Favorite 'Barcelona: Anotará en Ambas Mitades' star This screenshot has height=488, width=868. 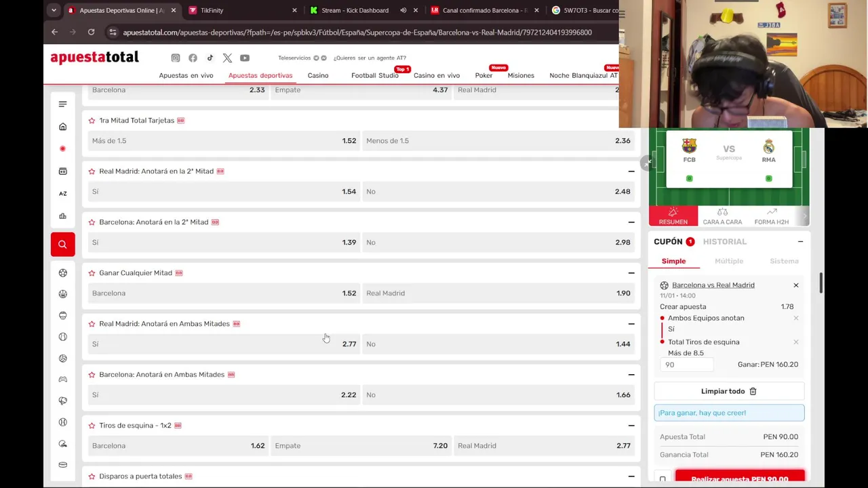coord(92,374)
